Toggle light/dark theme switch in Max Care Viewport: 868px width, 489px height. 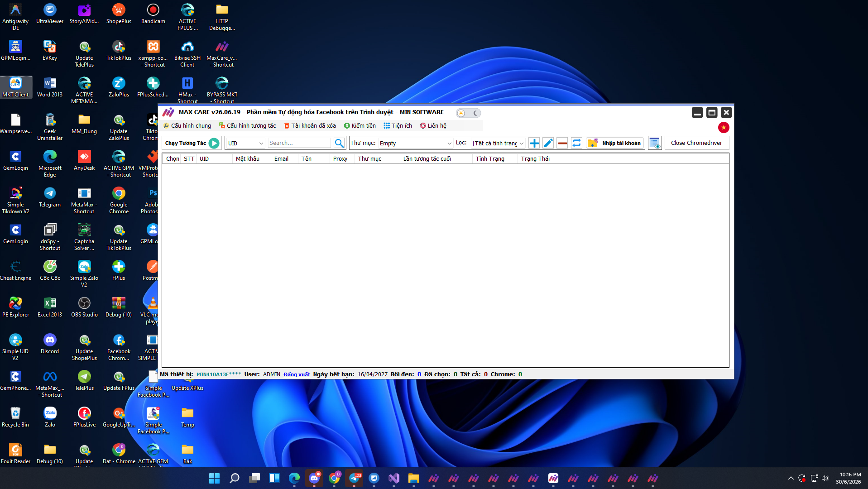[468, 113]
